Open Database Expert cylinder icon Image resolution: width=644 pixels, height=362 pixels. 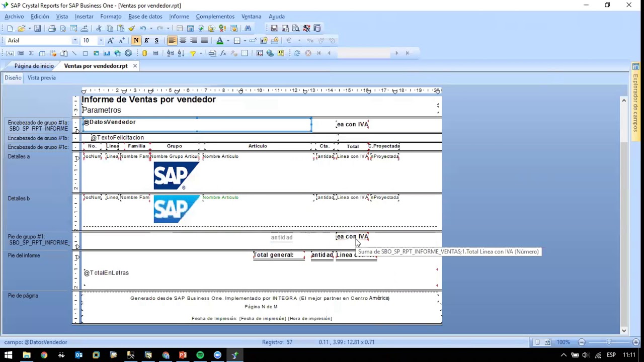coord(144,53)
